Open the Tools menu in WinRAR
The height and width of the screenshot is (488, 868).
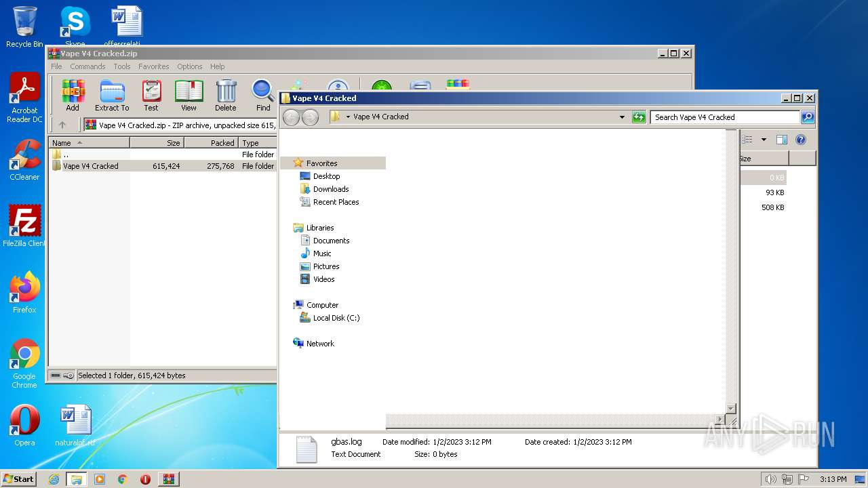[x=122, y=66]
